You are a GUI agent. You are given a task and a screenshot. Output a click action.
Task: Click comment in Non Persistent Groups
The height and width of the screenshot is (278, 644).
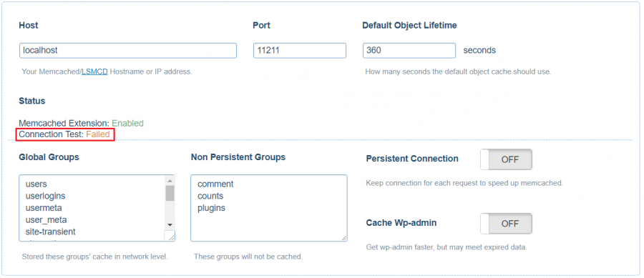point(215,184)
